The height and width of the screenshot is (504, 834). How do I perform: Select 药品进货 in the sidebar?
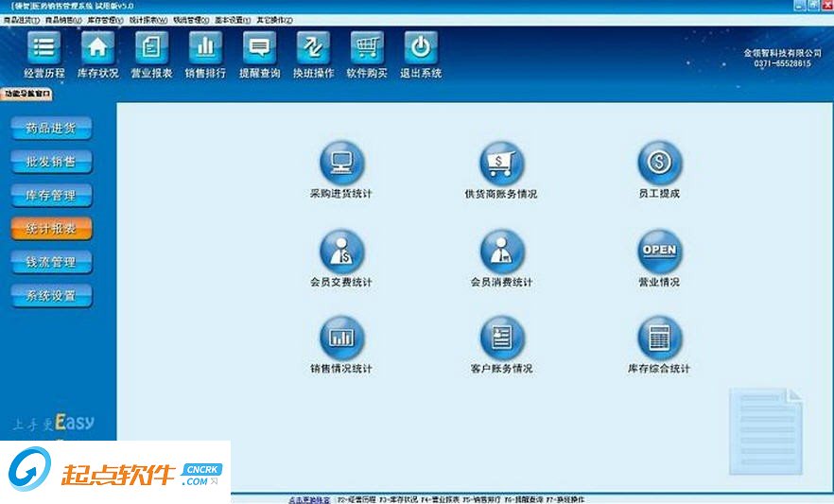51,128
